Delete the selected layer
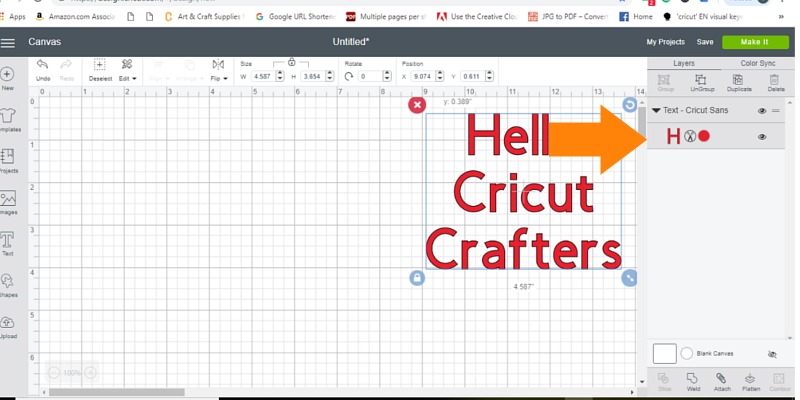800x400 pixels. tap(774, 83)
